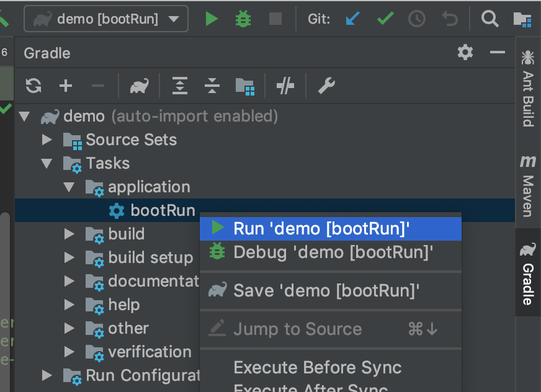Image resolution: width=541 pixels, height=392 pixels.
Task: Select the Source Sets tree label
Action: click(131, 140)
